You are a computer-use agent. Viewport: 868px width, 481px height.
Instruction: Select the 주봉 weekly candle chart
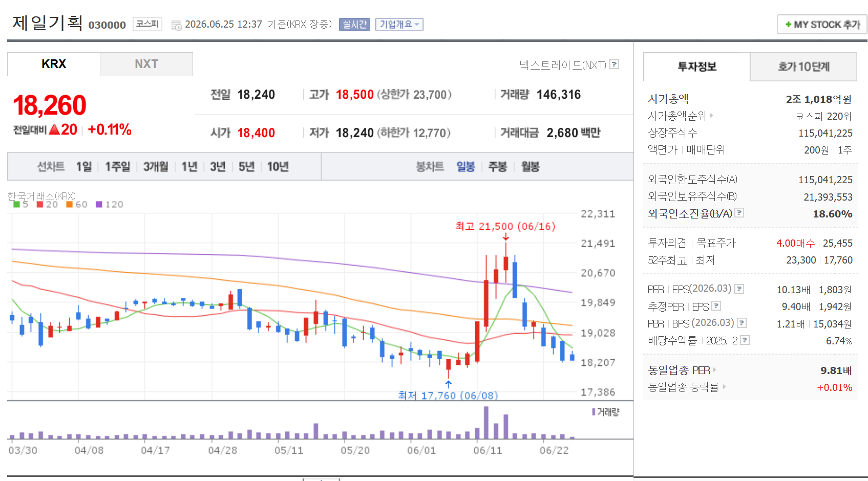pyautogui.click(x=498, y=167)
